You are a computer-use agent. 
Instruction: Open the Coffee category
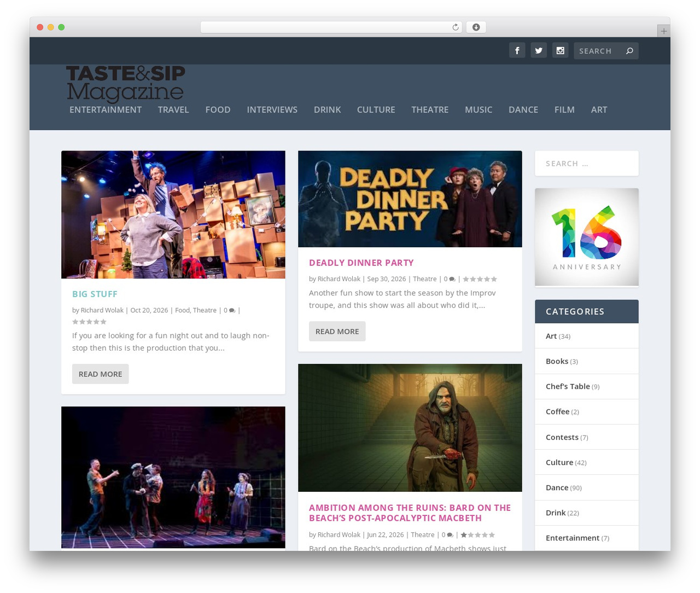click(558, 411)
